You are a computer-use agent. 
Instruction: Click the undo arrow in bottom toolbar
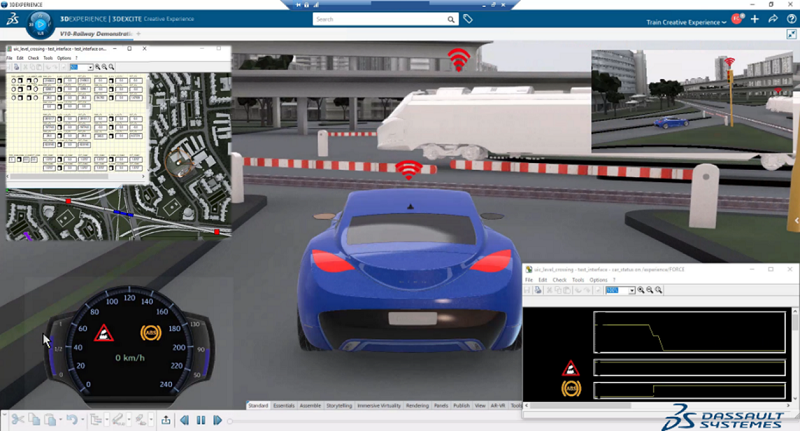pyautogui.click(x=71, y=420)
